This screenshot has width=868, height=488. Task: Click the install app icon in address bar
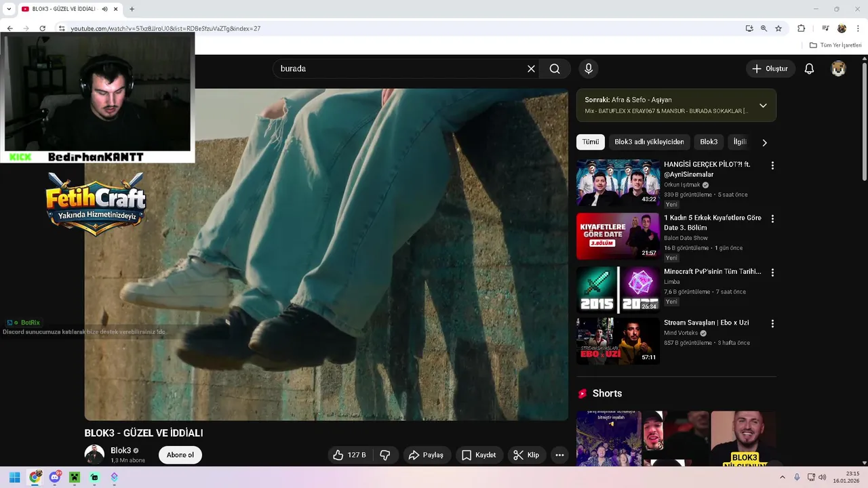[749, 28]
